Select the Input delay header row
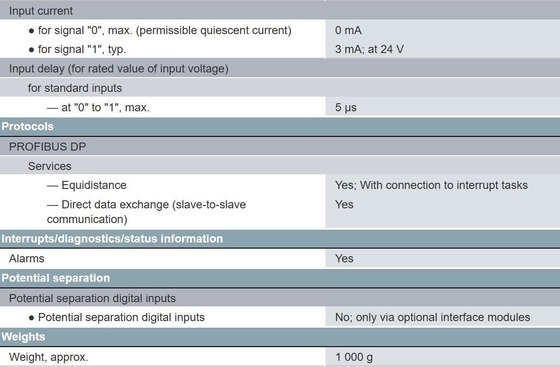The width and height of the screenshot is (560, 367). [x=280, y=69]
